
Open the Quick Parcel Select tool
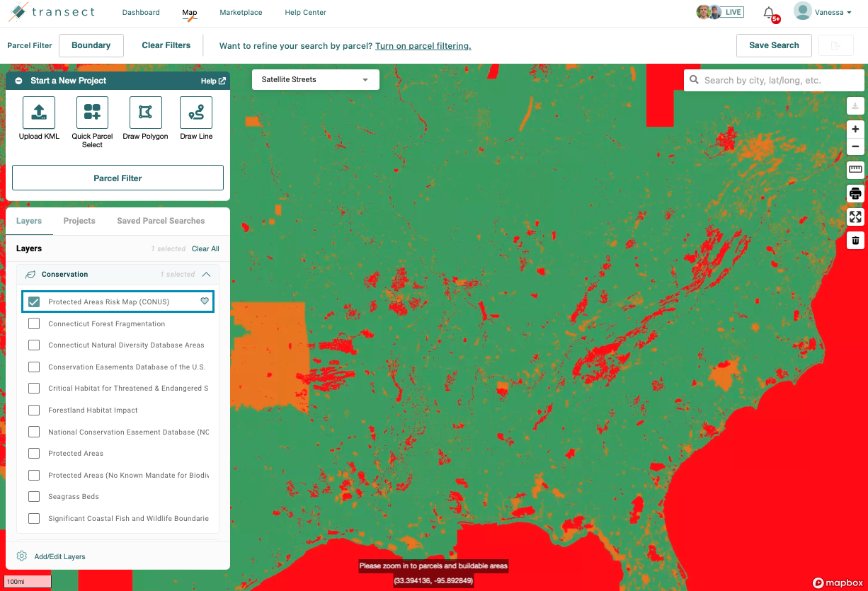coord(92,113)
